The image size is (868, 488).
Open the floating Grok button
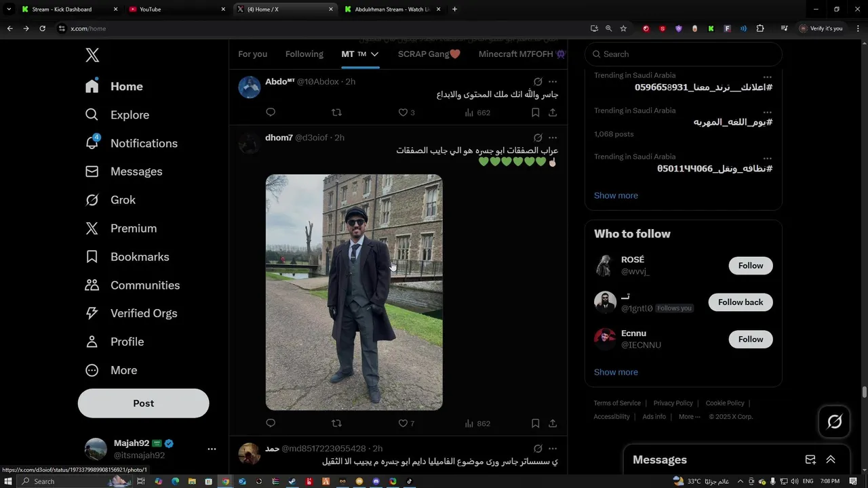coord(835,422)
